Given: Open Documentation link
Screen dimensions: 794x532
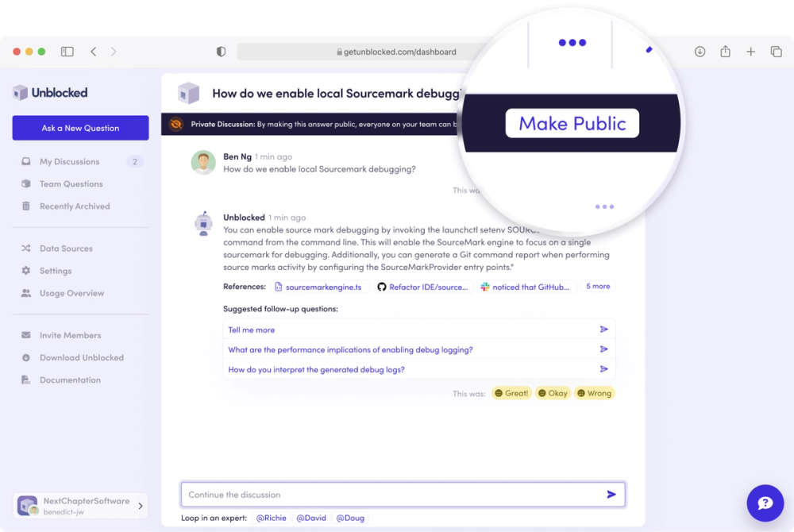Looking at the screenshot, I should click(70, 380).
